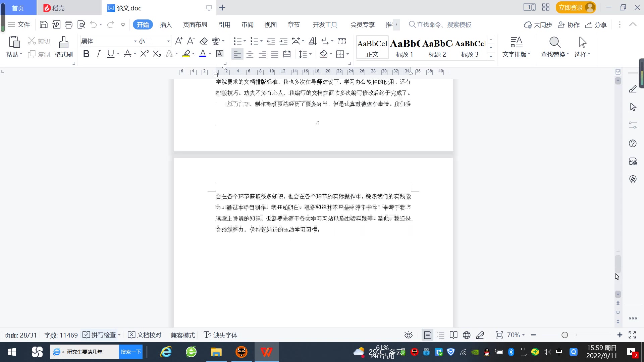Image resolution: width=644 pixels, height=362 pixels.
Task: Click the 立即登录 login button
Action: (x=571, y=7)
